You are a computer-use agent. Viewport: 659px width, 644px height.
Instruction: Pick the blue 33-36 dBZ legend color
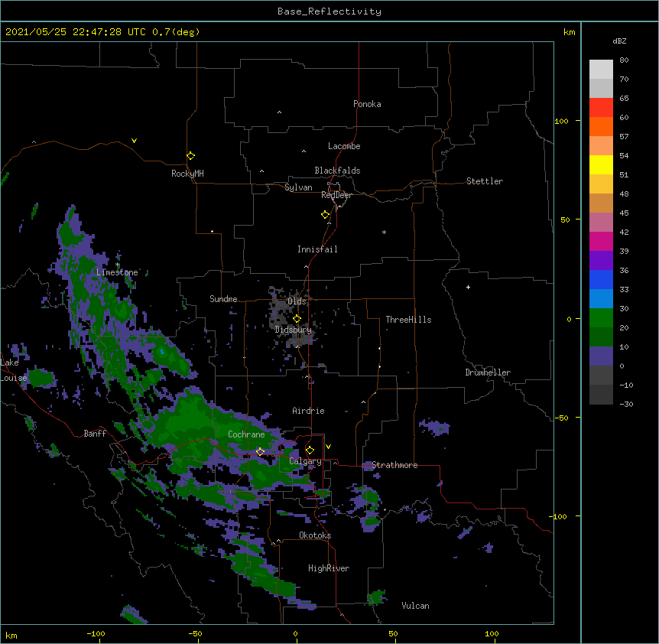point(601,279)
